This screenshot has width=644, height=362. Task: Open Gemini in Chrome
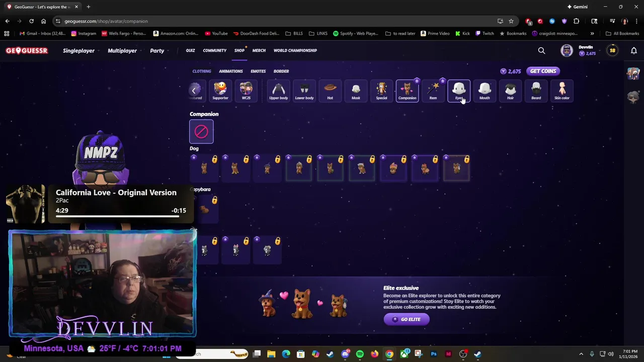(577, 7)
